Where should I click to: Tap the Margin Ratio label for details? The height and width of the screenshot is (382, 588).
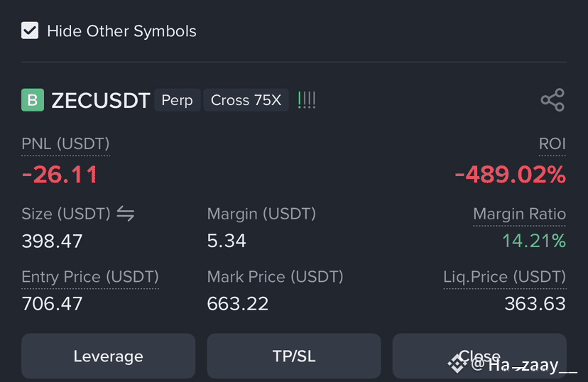point(519,214)
